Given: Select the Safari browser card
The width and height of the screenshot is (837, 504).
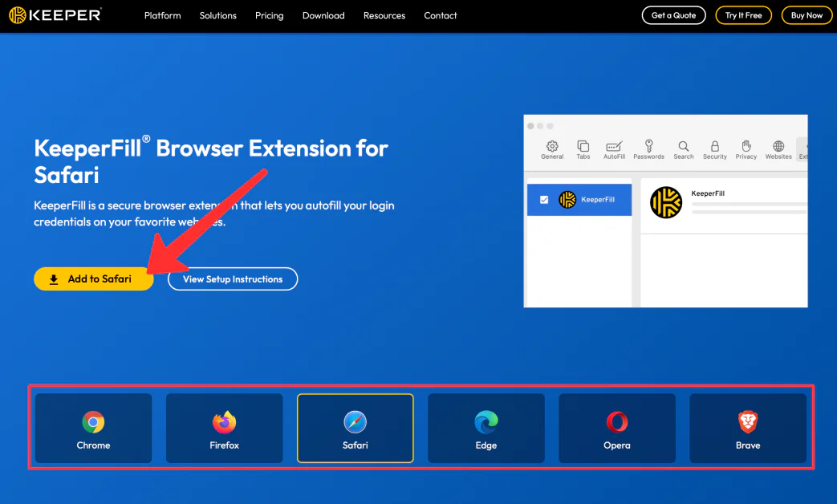Looking at the screenshot, I should click(x=355, y=429).
